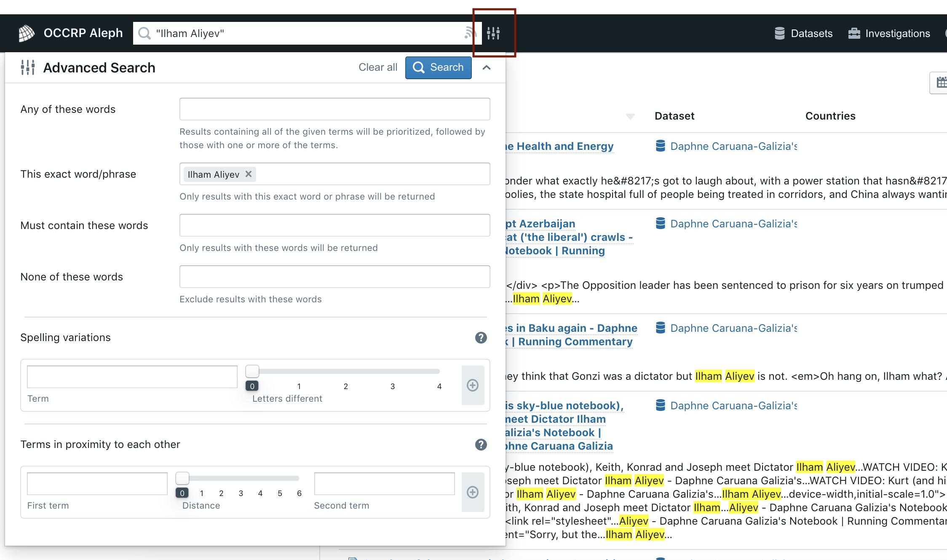Click the Countries column header
947x560 pixels.
click(830, 116)
